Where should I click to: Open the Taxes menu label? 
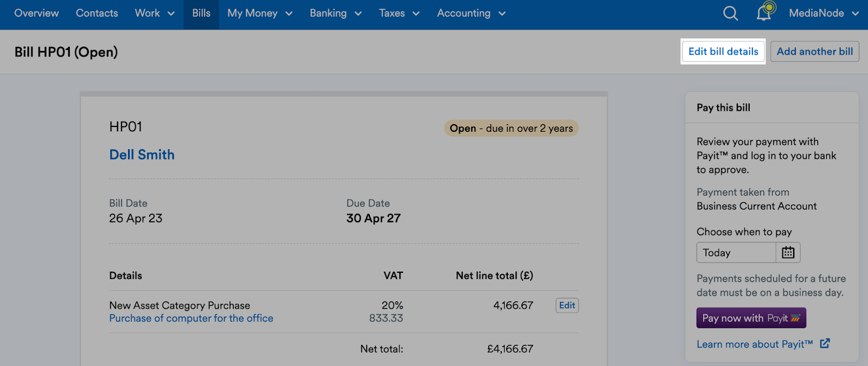392,13
